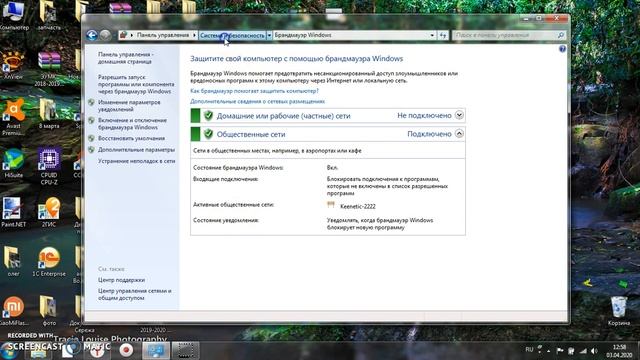This screenshot has height=360, width=640.
Task: Click the Control Panel icon in address bar
Action: pyautogui.click(x=124, y=36)
